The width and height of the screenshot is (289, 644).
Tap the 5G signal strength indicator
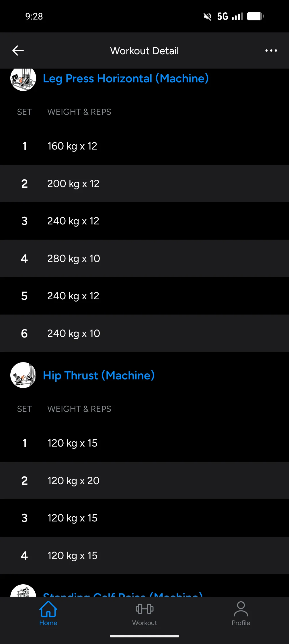[230, 16]
